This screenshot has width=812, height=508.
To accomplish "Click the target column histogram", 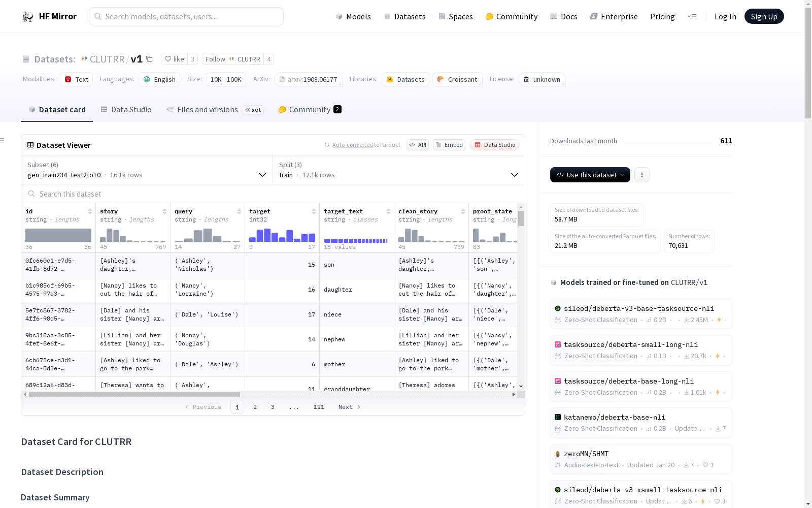I will (x=282, y=235).
